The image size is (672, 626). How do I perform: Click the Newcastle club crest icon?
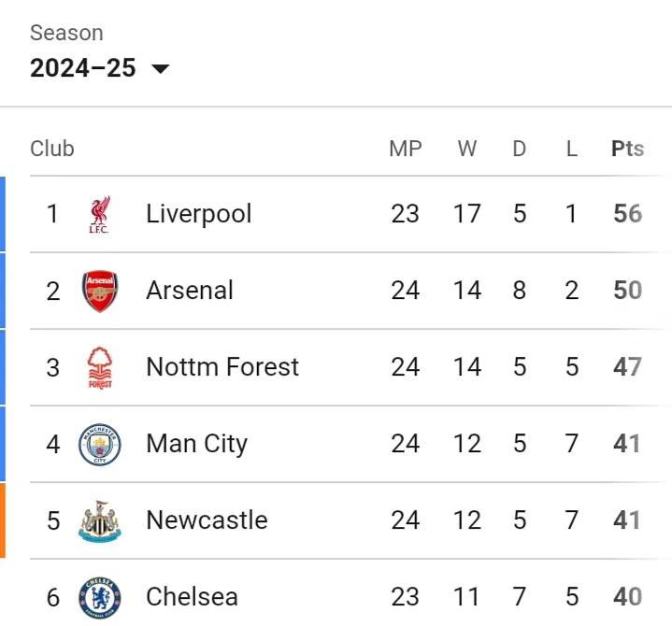[99, 520]
